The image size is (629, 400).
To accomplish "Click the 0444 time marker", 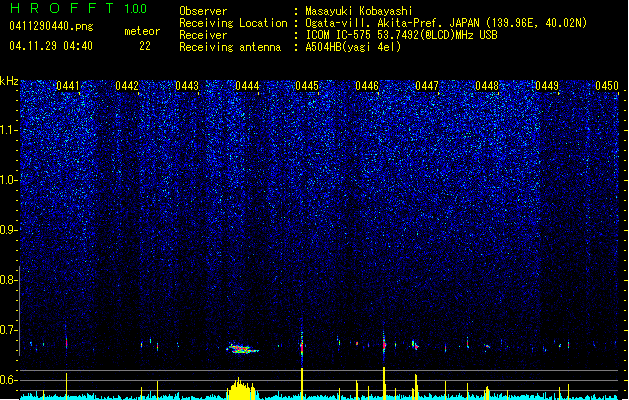I will click(x=247, y=86).
